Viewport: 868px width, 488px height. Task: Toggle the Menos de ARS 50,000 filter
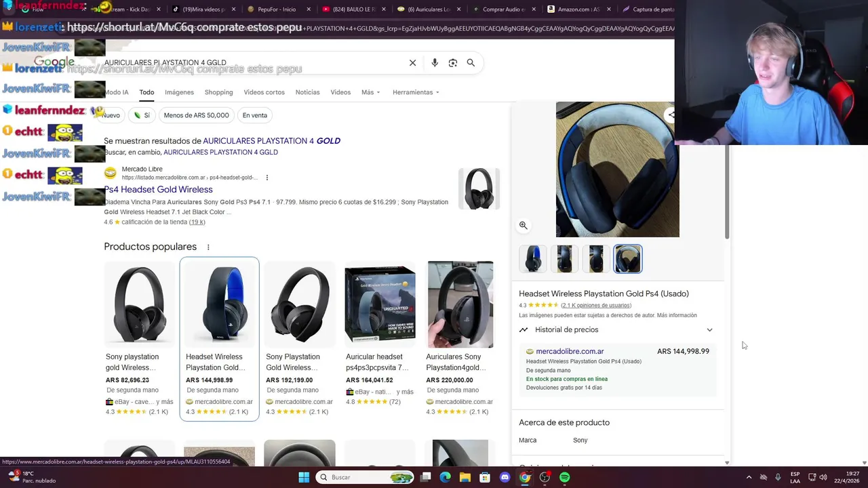(196, 115)
